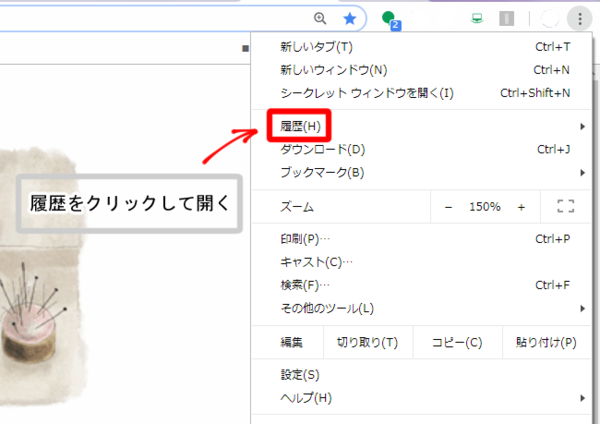Decrease zoom with the minus button
This screenshot has width=600, height=424.
point(448,206)
